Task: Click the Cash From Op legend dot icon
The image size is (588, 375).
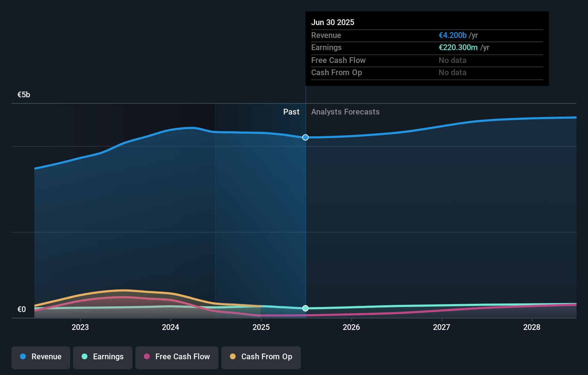Action: click(233, 357)
